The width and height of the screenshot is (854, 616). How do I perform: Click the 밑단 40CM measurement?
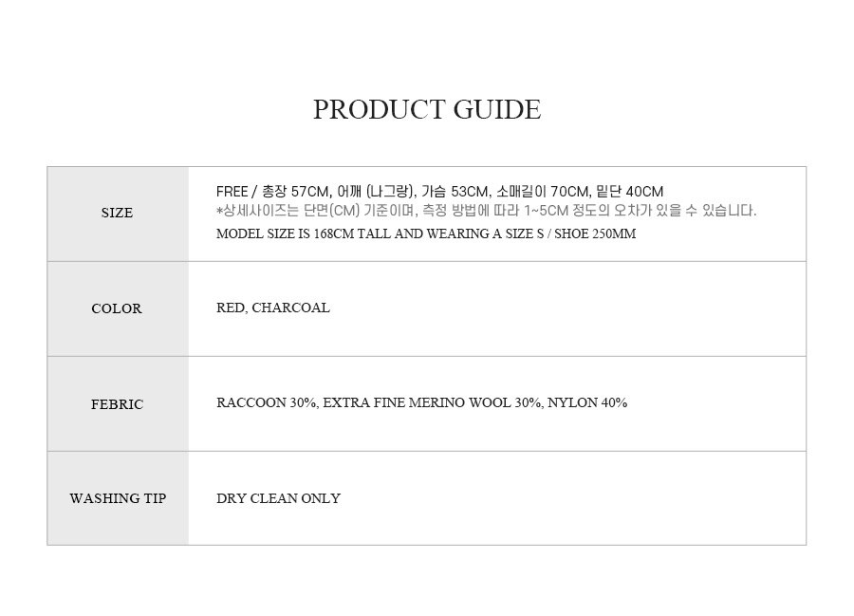tap(630, 192)
